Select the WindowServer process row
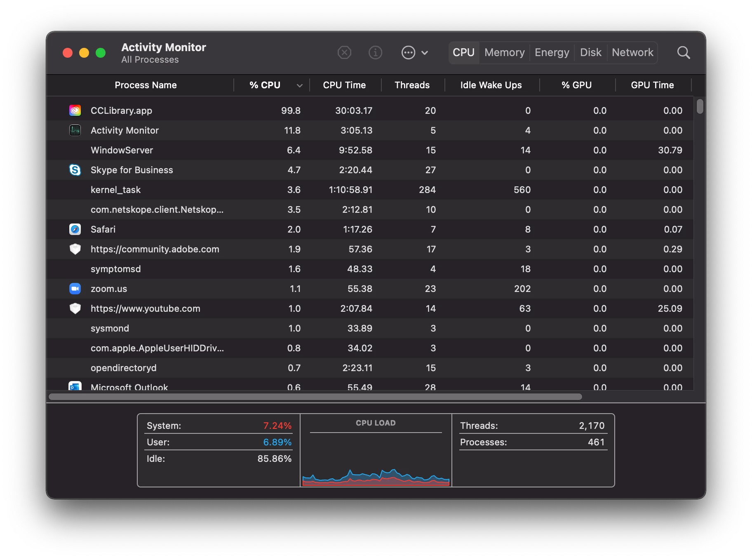Image resolution: width=752 pixels, height=560 pixels. point(370,150)
